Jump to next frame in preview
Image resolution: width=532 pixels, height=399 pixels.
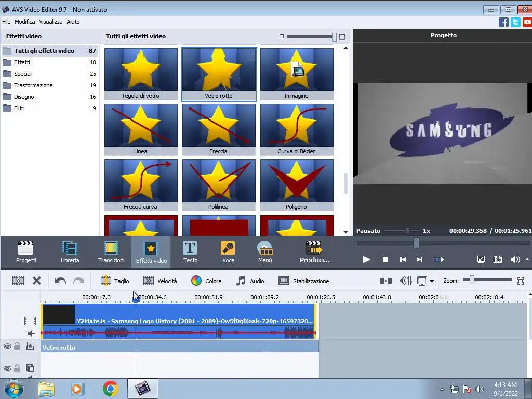click(420, 260)
